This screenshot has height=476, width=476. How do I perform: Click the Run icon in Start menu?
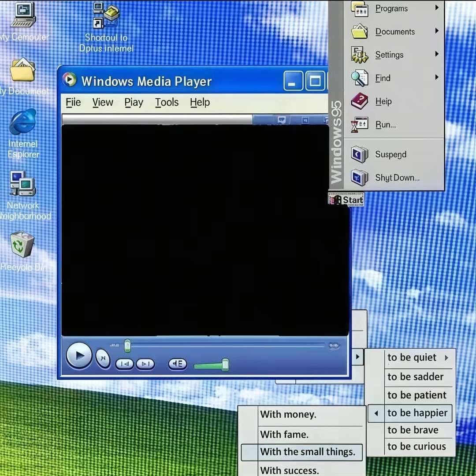click(360, 125)
